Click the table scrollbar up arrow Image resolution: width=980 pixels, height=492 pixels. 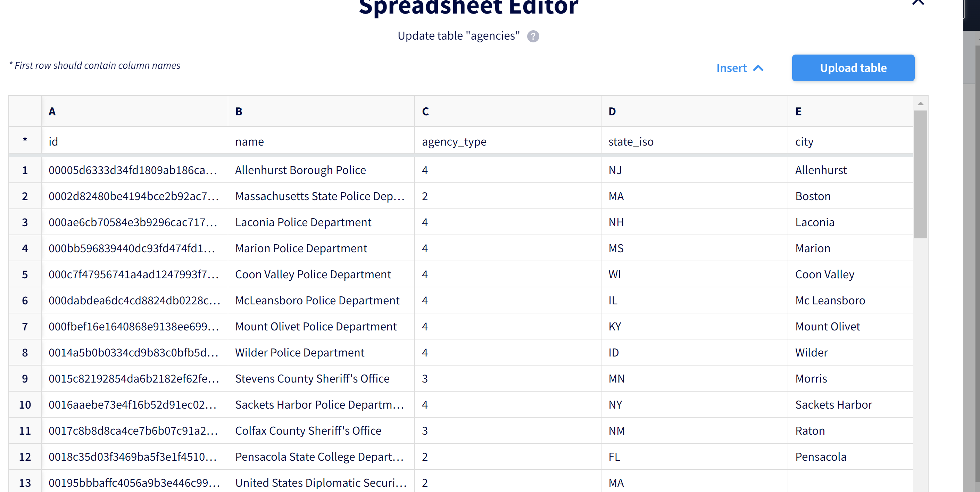pos(920,104)
